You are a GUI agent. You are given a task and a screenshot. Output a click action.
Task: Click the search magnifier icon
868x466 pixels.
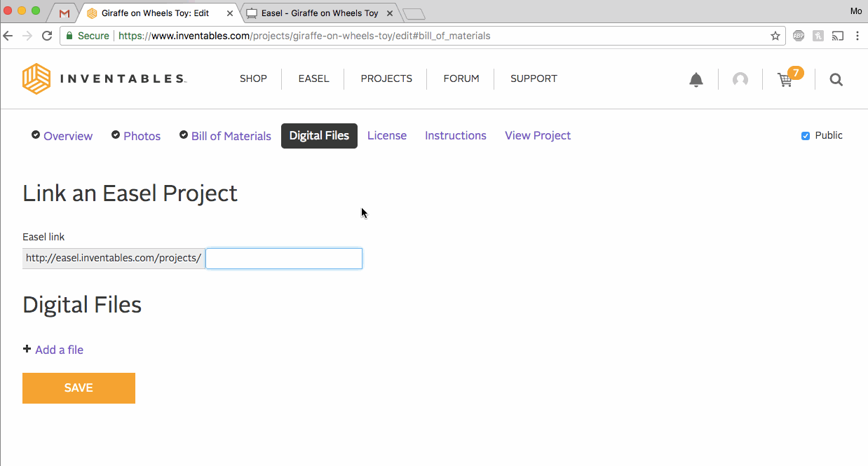coord(836,80)
